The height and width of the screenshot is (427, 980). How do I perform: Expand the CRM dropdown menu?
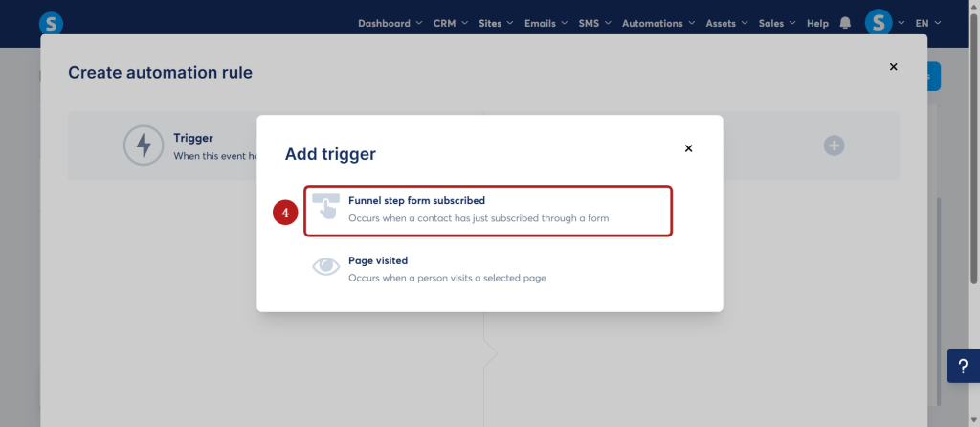pyautogui.click(x=451, y=23)
